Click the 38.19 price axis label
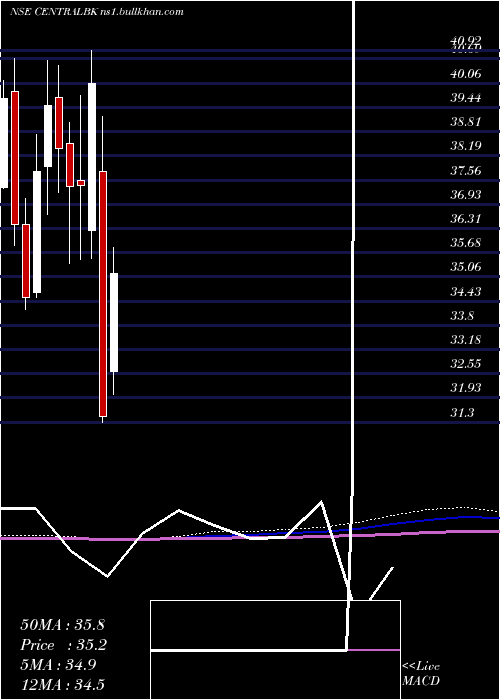This screenshot has height=700, width=500. click(466, 146)
